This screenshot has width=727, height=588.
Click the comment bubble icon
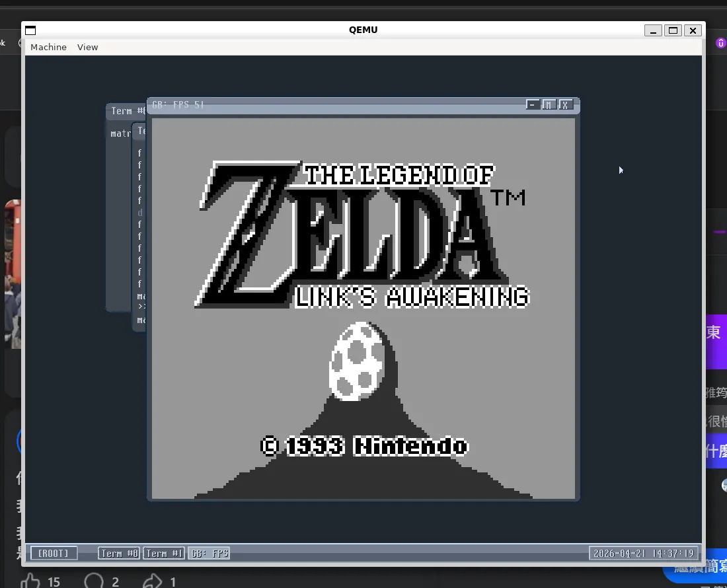(94, 581)
